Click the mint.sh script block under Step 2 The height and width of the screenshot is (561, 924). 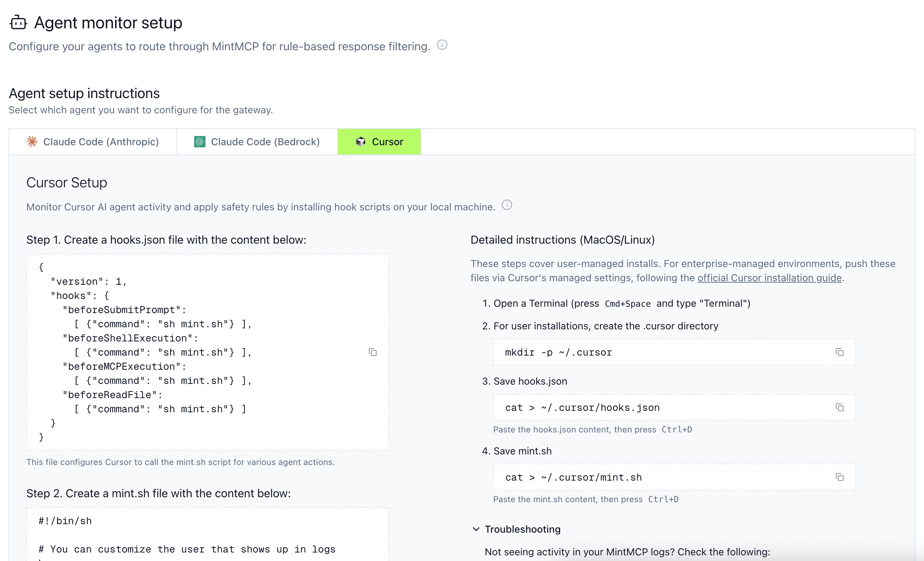tap(206, 536)
